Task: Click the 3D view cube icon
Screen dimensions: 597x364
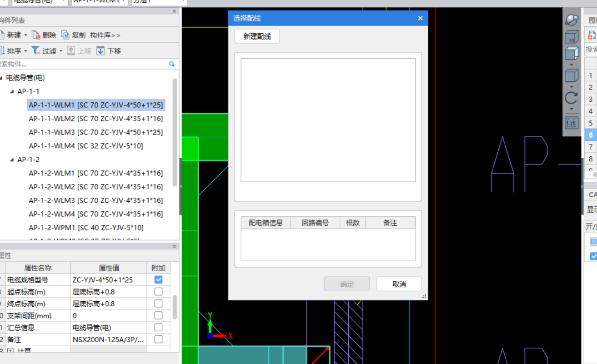Action: click(572, 37)
